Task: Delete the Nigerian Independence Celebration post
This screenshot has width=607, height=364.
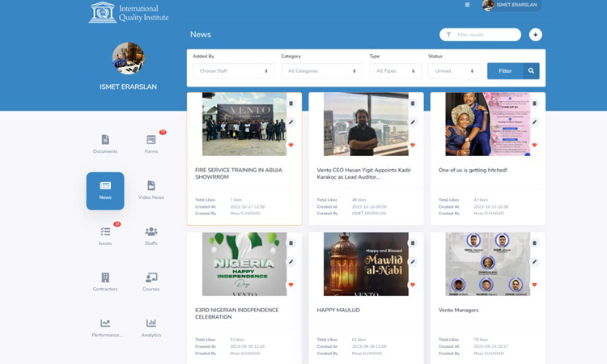Action: (x=291, y=243)
